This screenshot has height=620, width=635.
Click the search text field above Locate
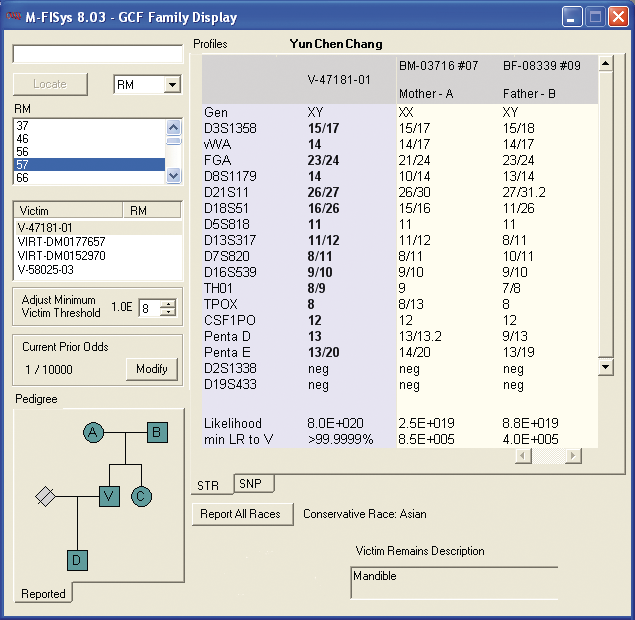97,54
